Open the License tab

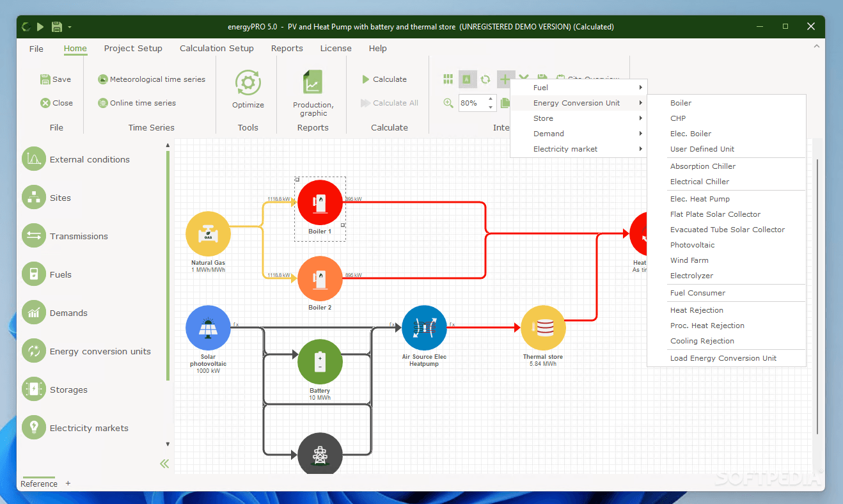pos(336,49)
